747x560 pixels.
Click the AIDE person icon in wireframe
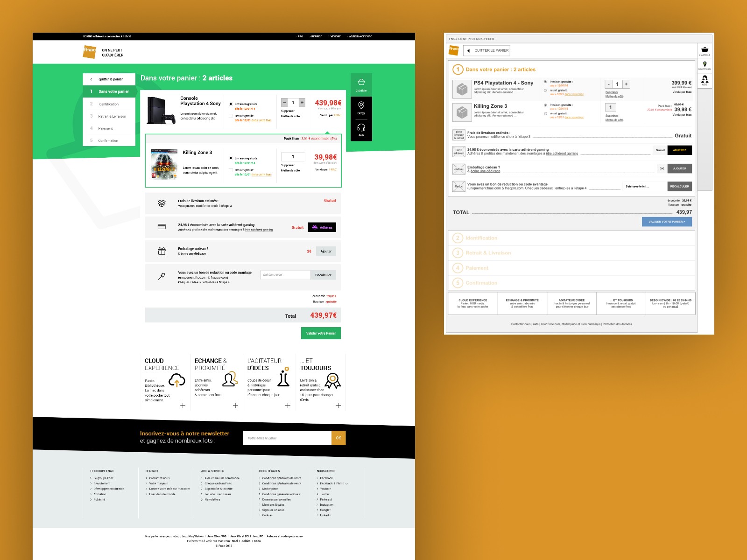click(705, 80)
